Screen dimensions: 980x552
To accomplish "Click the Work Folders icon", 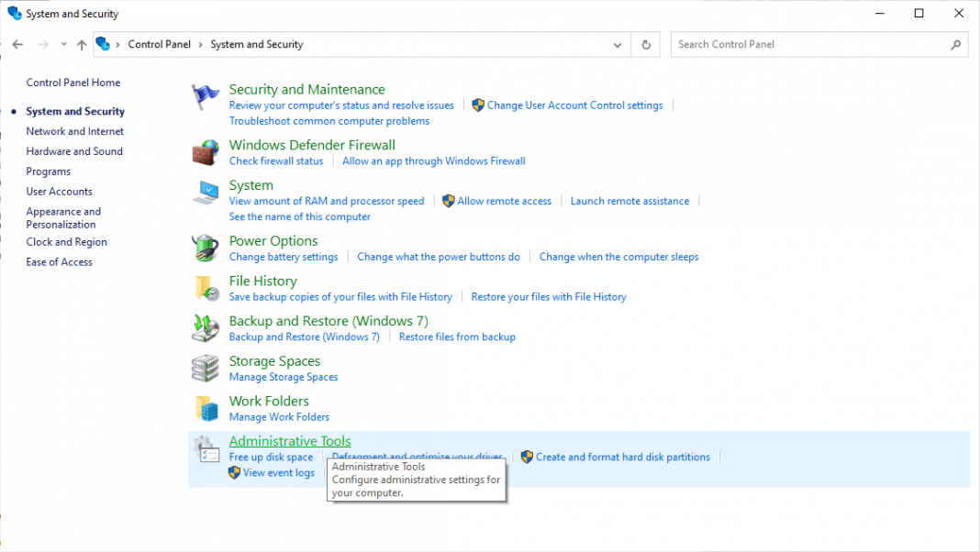I will (x=206, y=408).
